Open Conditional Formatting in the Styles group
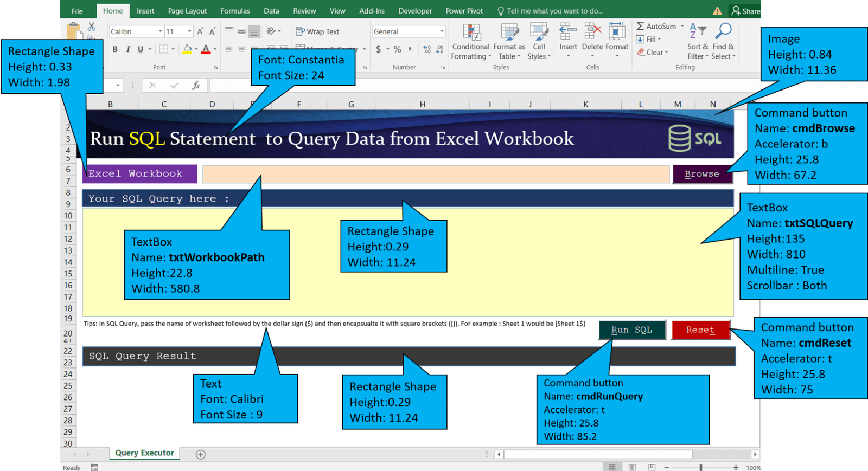The height and width of the screenshot is (471, 868). [x=470, y=41]
